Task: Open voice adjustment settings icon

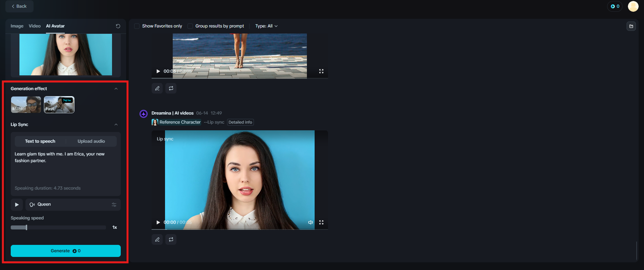Action: click(x=114, y=205)
